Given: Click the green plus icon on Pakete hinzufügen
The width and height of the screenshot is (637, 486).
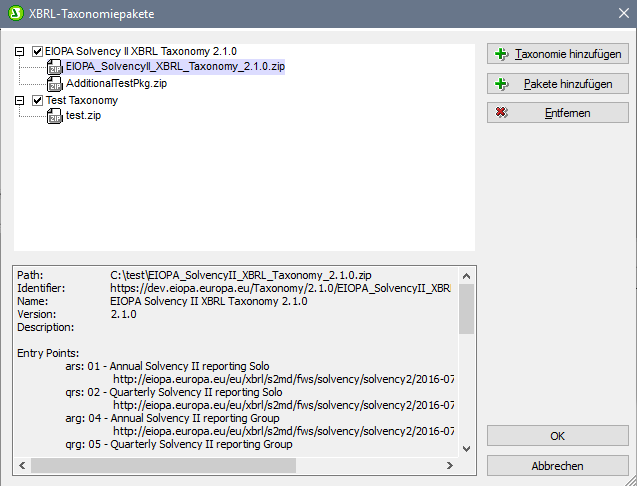Looking at the screenshot, I should [502, 84].
